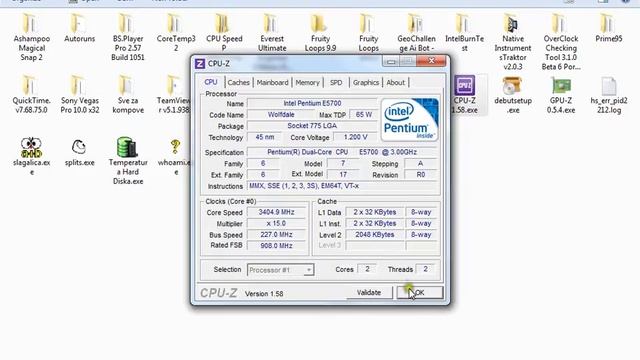Viewport: 640px width, 360px height.
Task: Switch to the Caches tab
Action: [238, 82]
